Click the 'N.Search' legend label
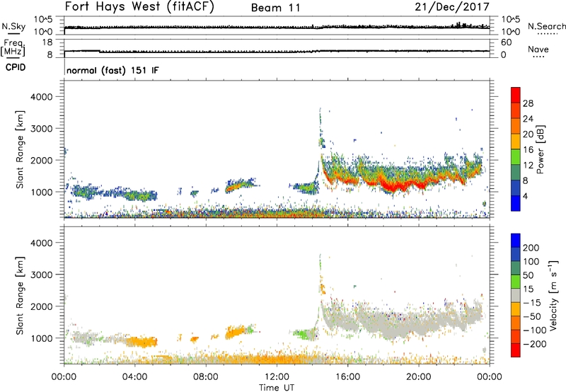This screenshot has height=392, width=566. click(x=547, y=26)
